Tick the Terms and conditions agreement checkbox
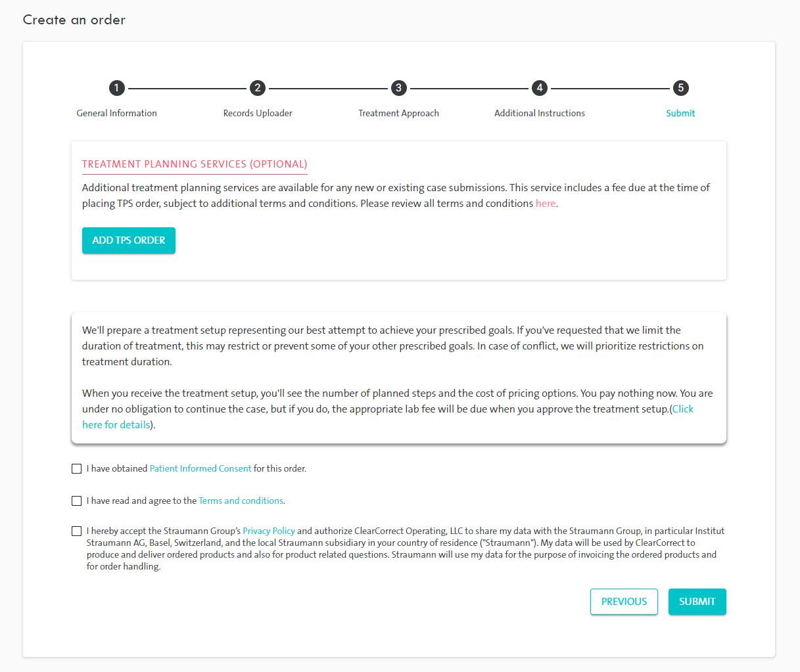This screenshot has height=672, width=800. click(77, 501)
